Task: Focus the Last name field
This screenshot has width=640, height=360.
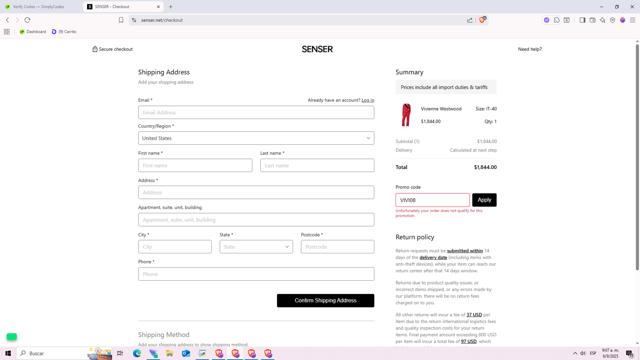Action: (317, 165)
